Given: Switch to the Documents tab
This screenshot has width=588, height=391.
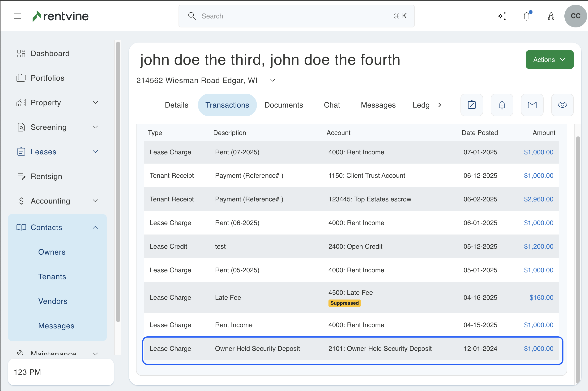Looking at the screenshot, I should pos(283,105).
